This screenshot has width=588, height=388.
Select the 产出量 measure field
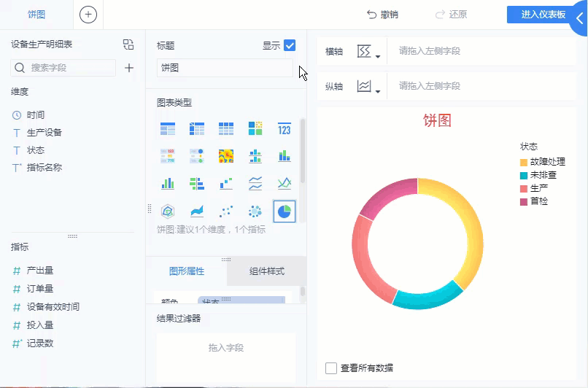tap(40, 271)
